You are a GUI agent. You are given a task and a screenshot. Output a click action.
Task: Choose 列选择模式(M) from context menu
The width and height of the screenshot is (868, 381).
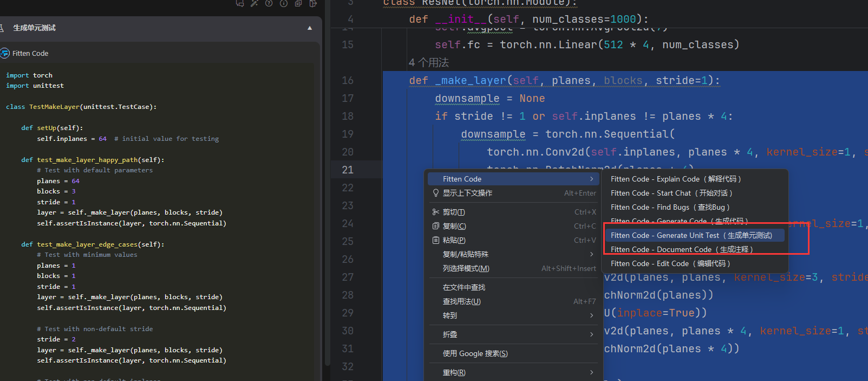(x=513, y=268)
